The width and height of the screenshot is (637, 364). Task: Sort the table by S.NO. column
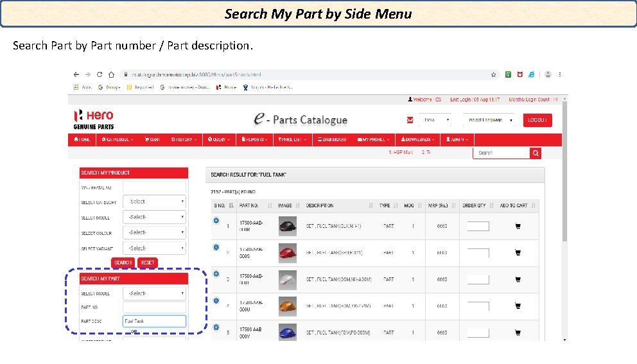click(223, 205)
